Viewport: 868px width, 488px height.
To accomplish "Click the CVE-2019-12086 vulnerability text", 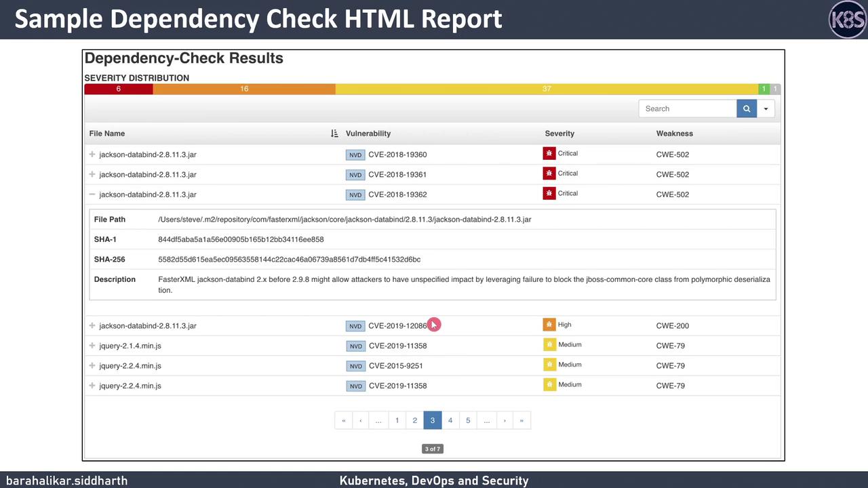I will (x=397, y=325).
